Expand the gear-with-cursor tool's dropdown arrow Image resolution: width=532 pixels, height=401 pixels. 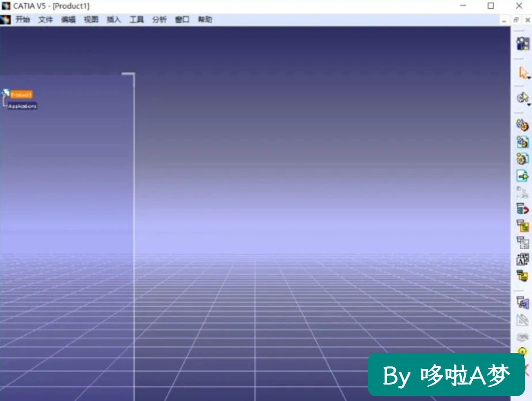[x=529, y=104]
